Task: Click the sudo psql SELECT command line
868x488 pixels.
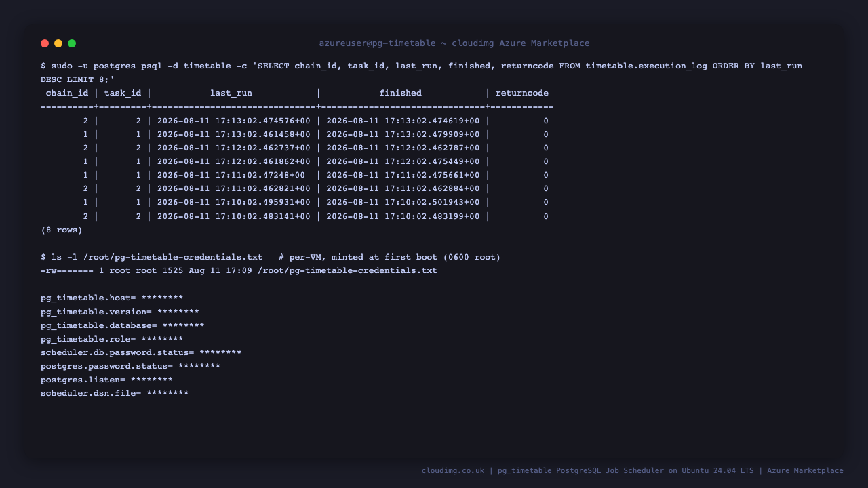Action: tap(421, 66)
